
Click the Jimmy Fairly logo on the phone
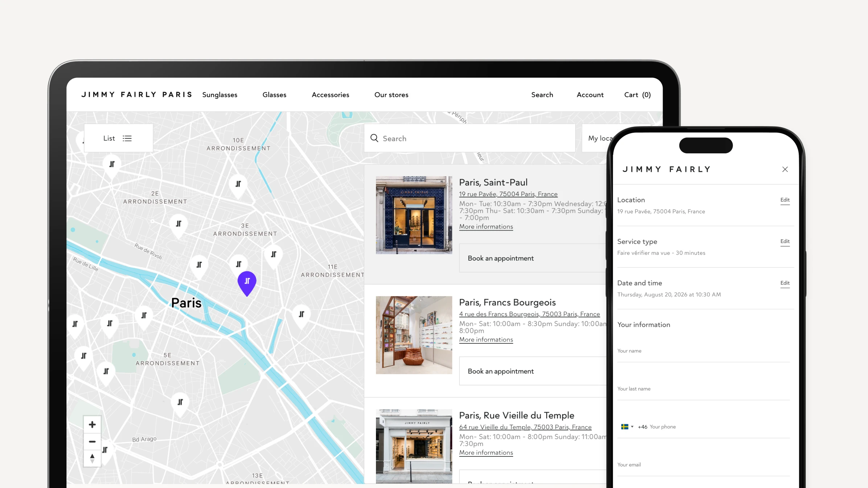[x=667, y=169]
